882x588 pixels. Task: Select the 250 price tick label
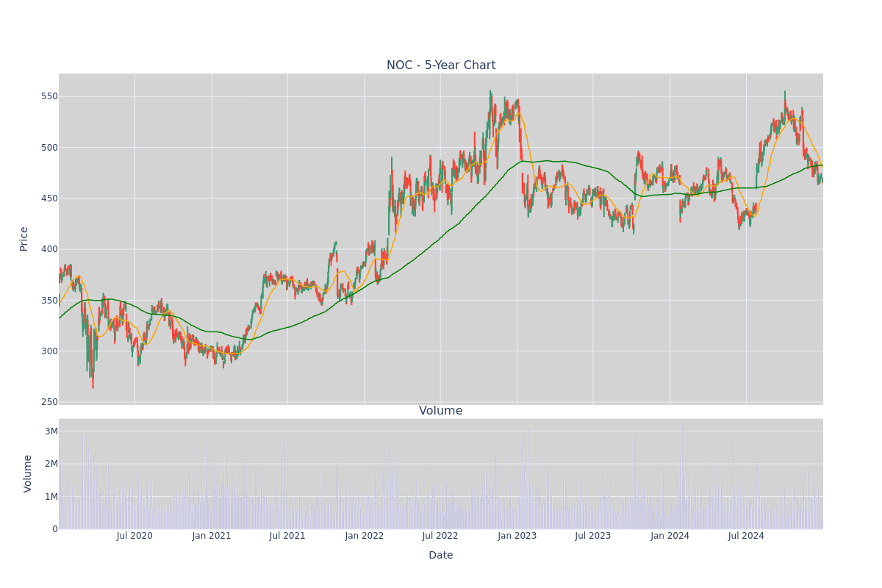coord(49,402)
